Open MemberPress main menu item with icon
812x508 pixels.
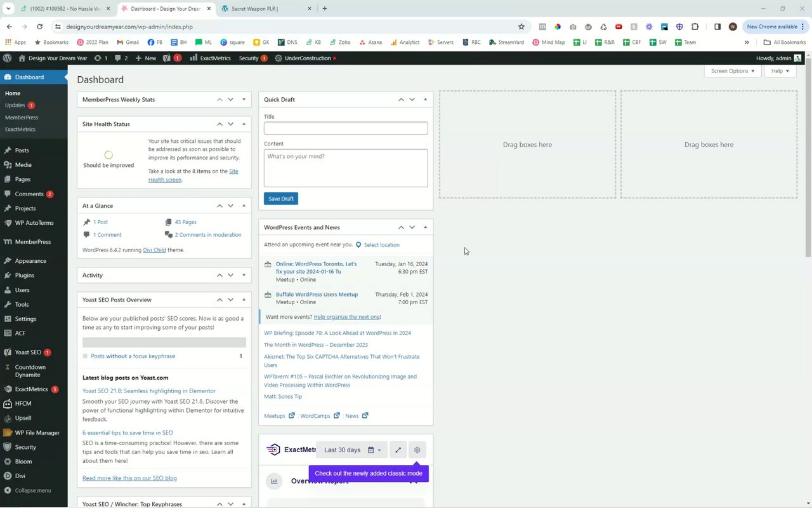34,242
